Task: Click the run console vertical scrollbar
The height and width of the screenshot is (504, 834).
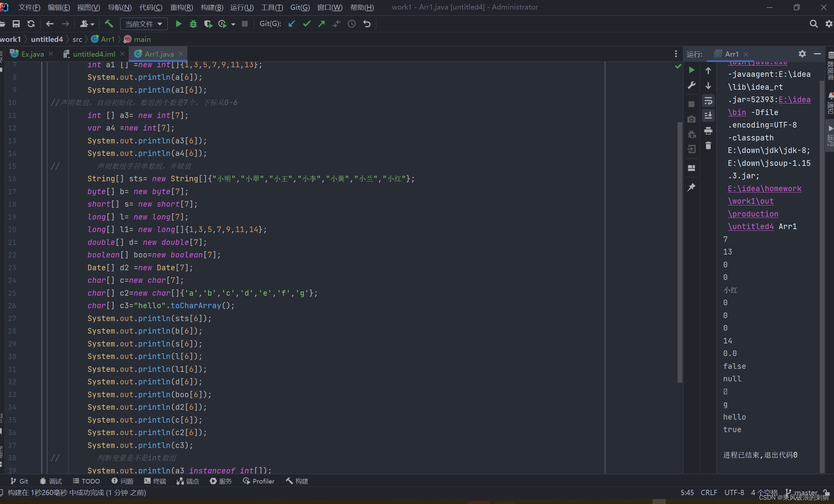Action: click(x=822, y=271)
